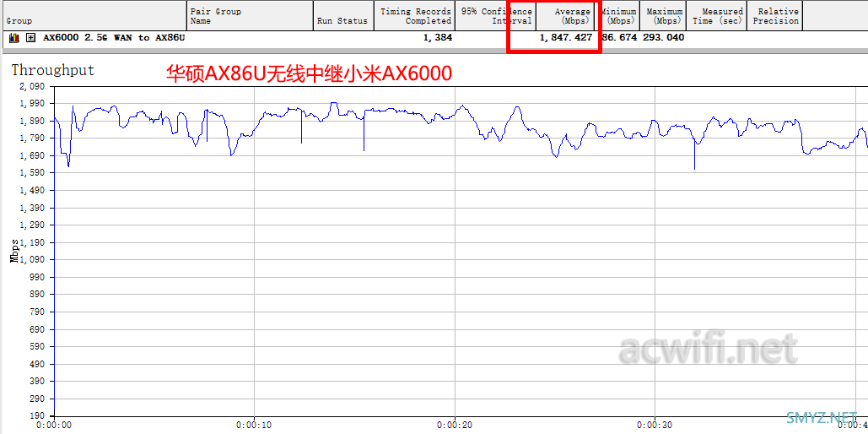
Task: Click the 0:00:20 time axis label
Action: pyautogui.click(x=455, y=426)
